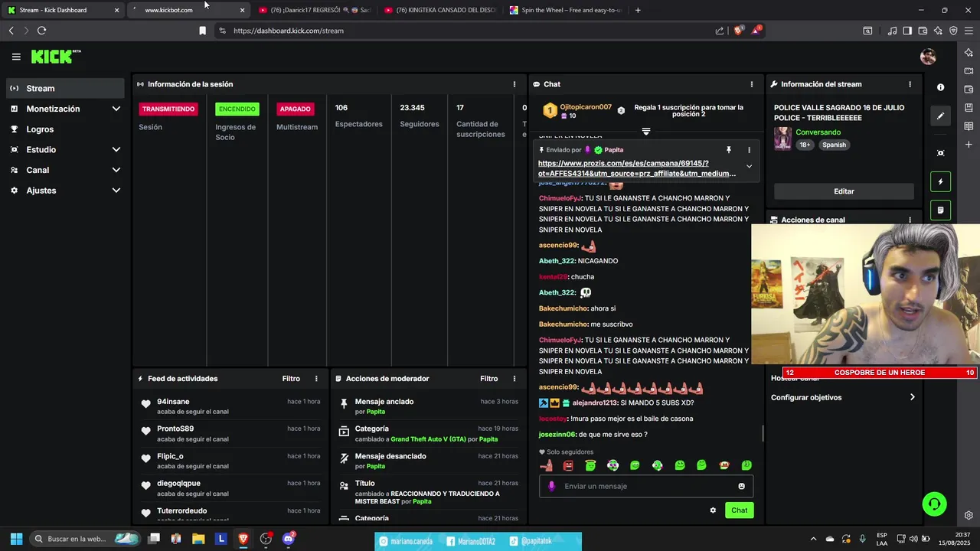The height and width of the screenshot is (551, 980).
Task: Send message with green Chat button
Action: point(739,510)
